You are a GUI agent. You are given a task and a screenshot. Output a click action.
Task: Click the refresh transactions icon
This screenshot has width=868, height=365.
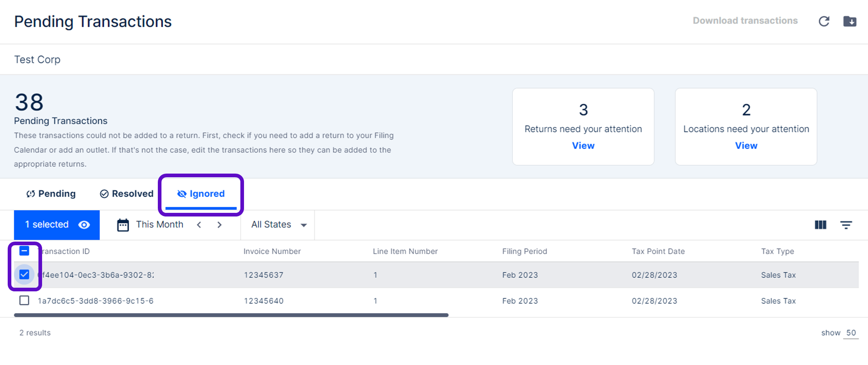(x=824, y=21)
